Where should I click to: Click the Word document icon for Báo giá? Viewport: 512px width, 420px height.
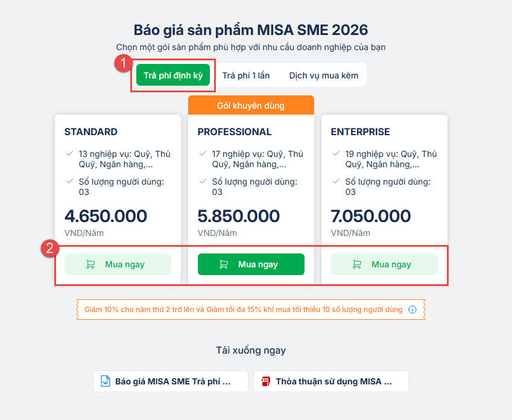pyautogui.click(x=106, y=381)
